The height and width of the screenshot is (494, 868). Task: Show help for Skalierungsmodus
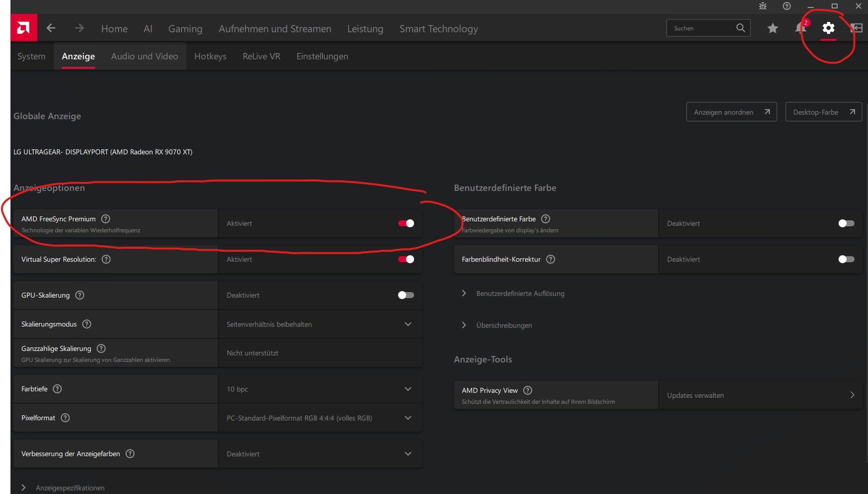(x=87, y=324)
